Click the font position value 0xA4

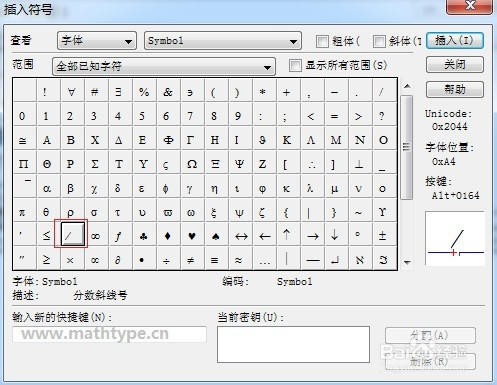[x=443, y=162]
